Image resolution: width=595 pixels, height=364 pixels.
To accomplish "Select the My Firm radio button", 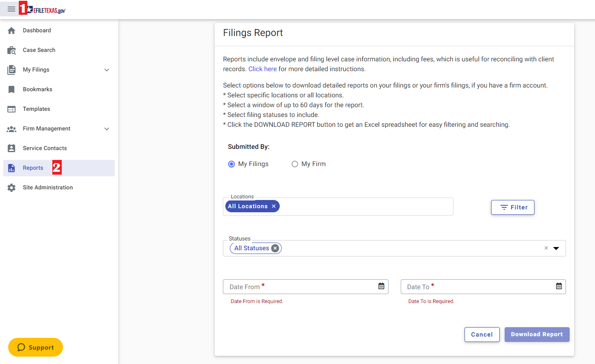I will (294, 164).
